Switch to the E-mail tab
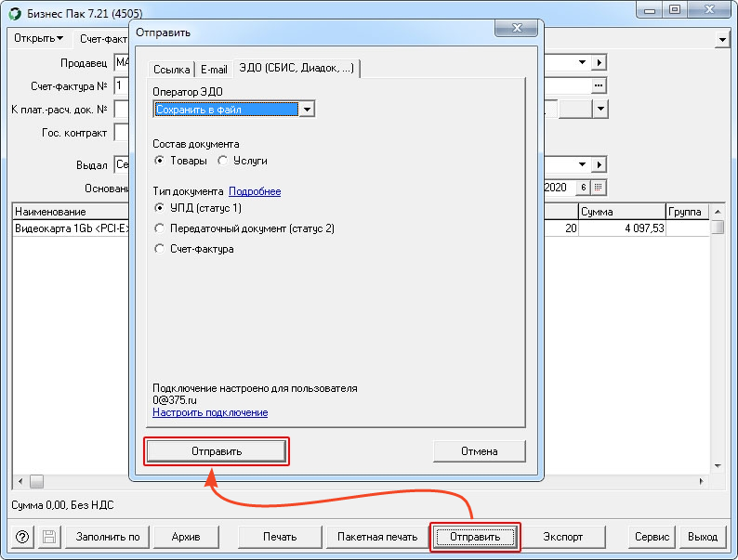Image resolution: width=738 pixels, height=560 pixels. (214, 69)
